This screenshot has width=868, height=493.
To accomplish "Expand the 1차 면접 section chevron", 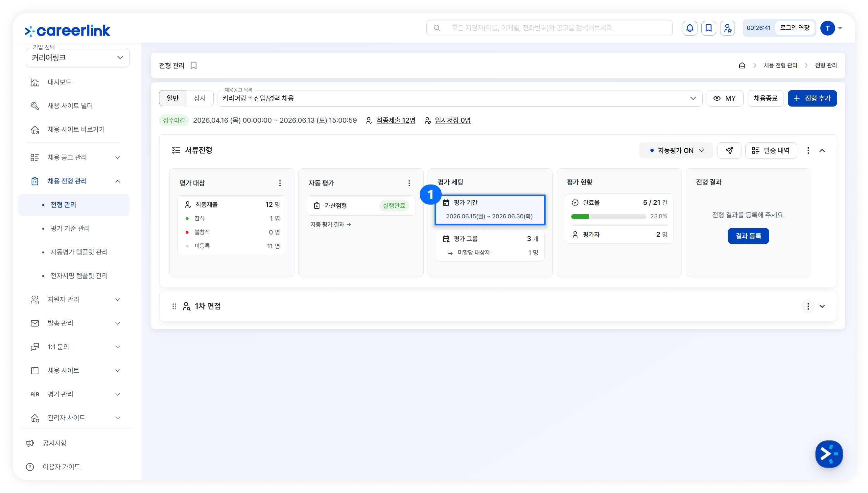I will point(822,306).
